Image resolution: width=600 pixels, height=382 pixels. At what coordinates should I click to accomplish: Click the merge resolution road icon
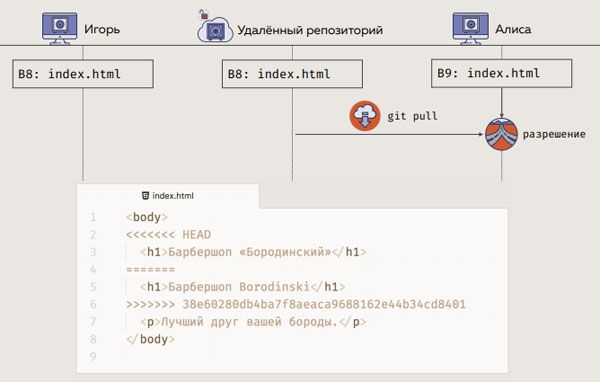(501, 134)
